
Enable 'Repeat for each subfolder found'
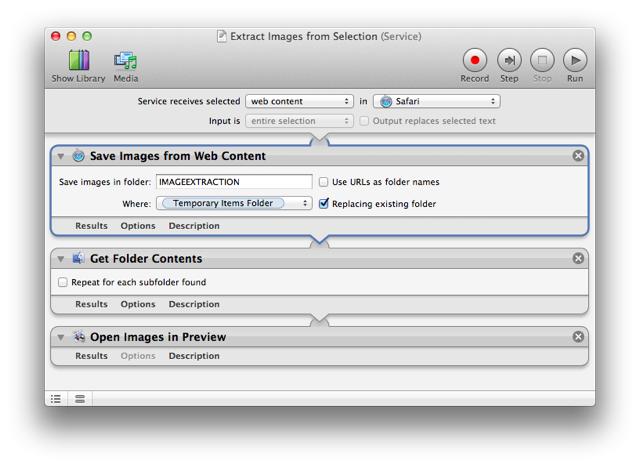click(62, 282)
